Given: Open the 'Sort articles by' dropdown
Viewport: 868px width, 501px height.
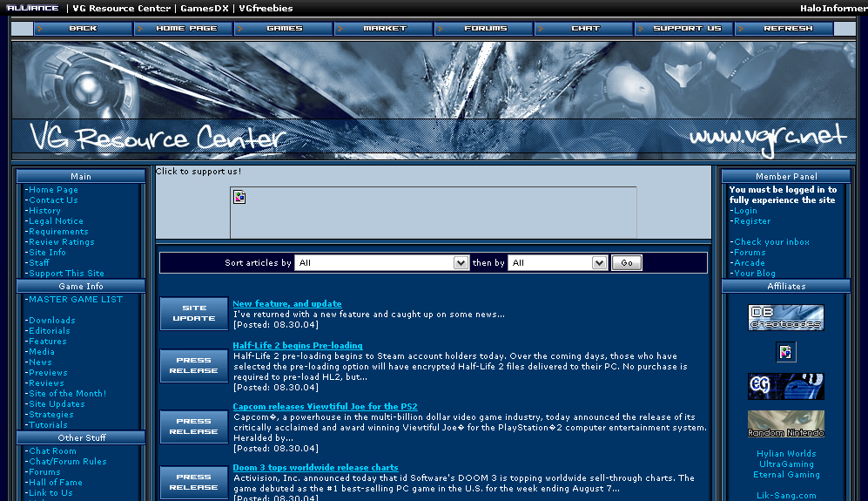Looking at the screenshot, I should (382, 263).
